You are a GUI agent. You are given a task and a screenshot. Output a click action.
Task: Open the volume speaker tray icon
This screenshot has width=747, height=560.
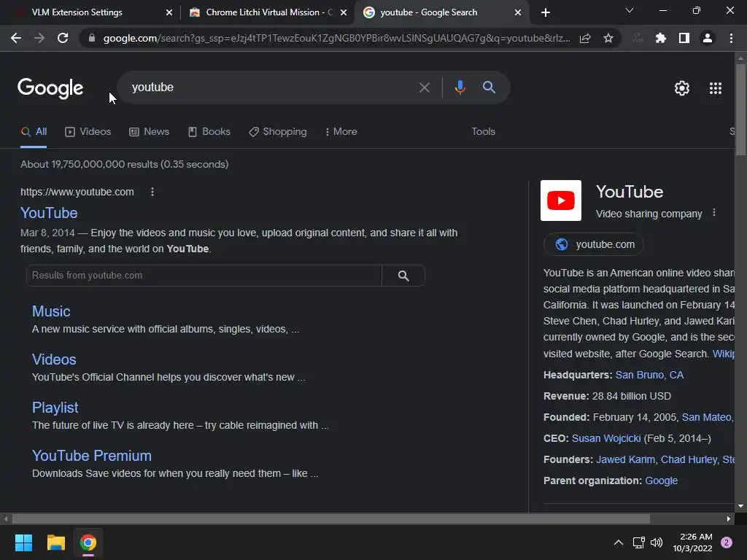coord(657,542)
